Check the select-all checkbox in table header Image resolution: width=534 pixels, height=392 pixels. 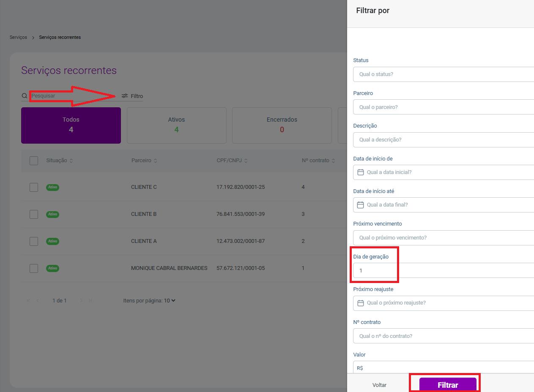(34, 161)
